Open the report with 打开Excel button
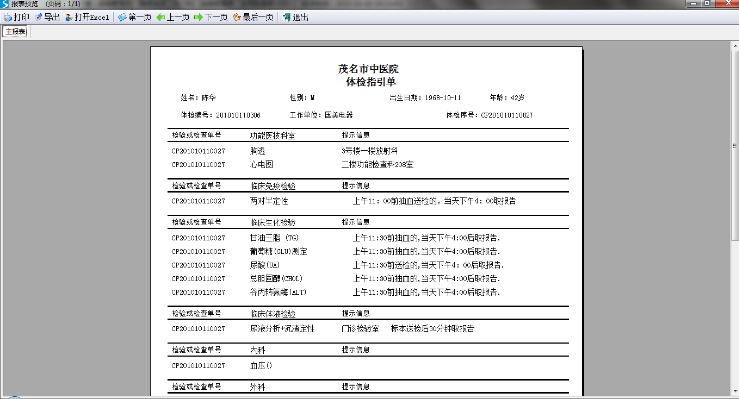This screenshot has height=399, width=739. (x=87, y=17)
